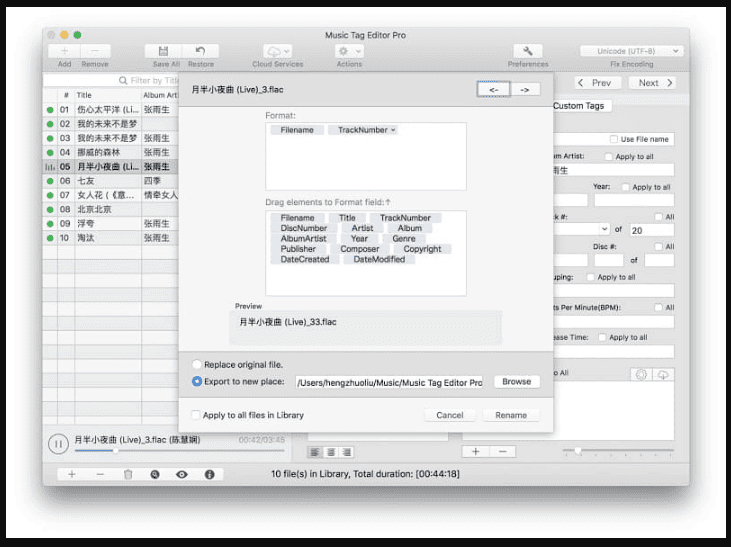
Task: Click the align center text icon
Action: (x=331, y=452)
